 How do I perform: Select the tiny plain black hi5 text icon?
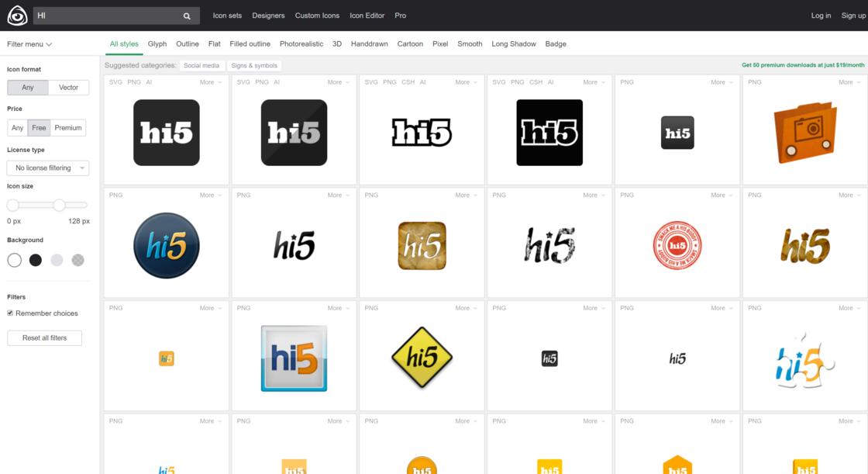[x=677, y=358]
